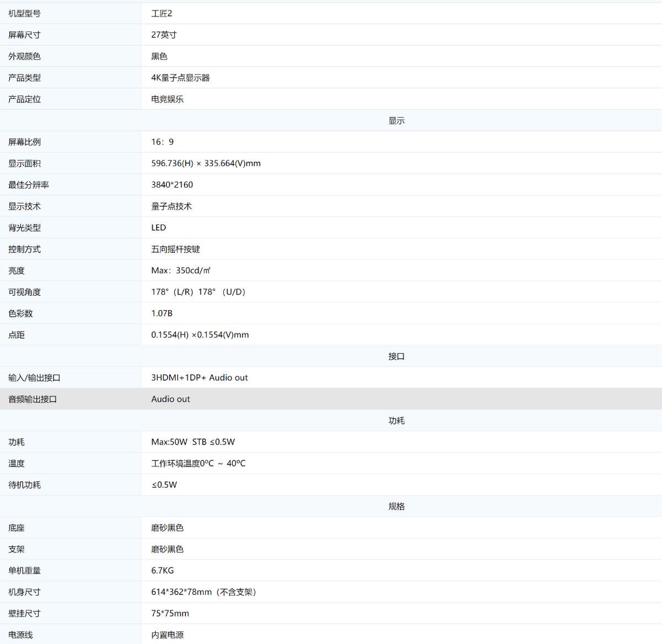The height and width of the screenshot is (644, 662).
Task: Select the value 1.07B
Action: (x=162, y=313)
